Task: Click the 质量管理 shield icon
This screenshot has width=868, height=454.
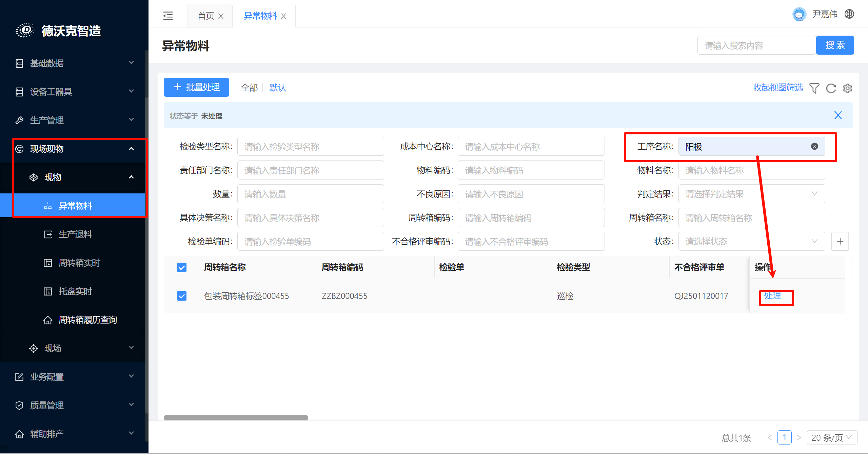Action: (19, 405)
